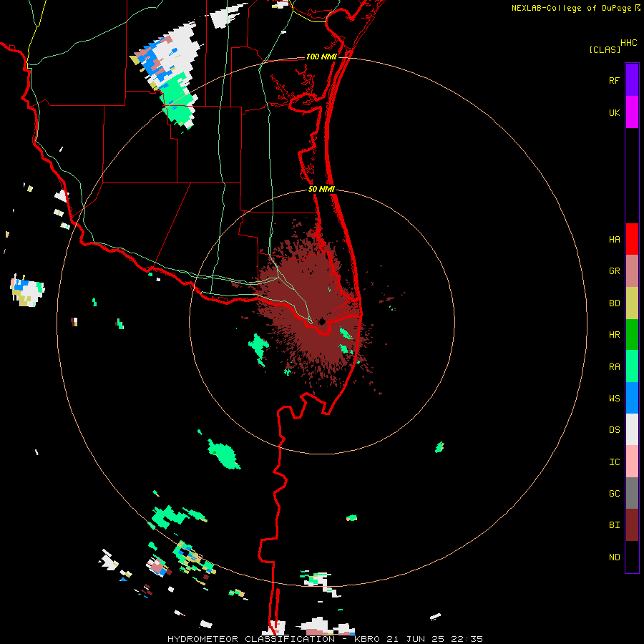
Task: Click the HA legend label
Action: (614, 240)
